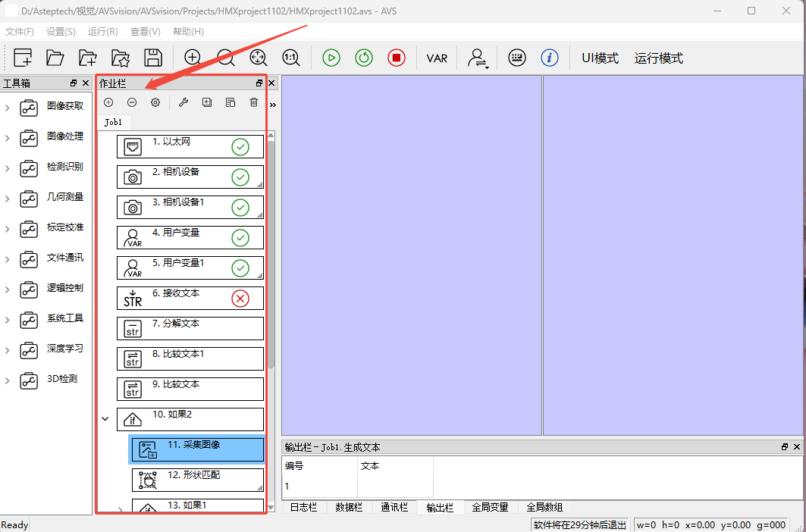The height and width of the screenshot is (532, 806).
Task: Click the UI模式 button
Action: [600, 58]
